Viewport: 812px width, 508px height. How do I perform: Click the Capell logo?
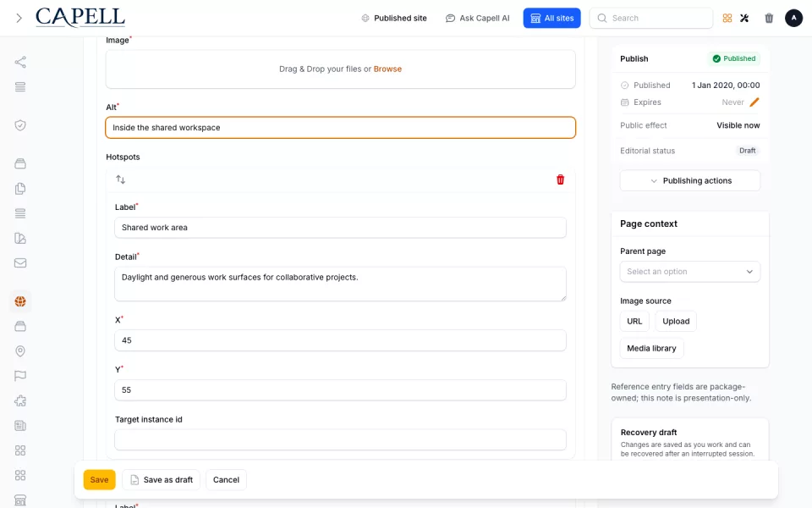80,18
